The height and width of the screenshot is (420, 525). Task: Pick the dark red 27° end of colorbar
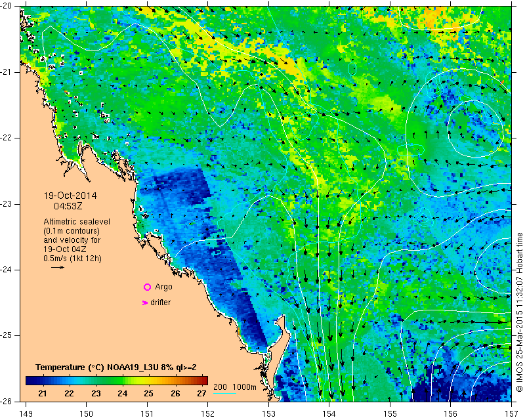tap(205, 381)
